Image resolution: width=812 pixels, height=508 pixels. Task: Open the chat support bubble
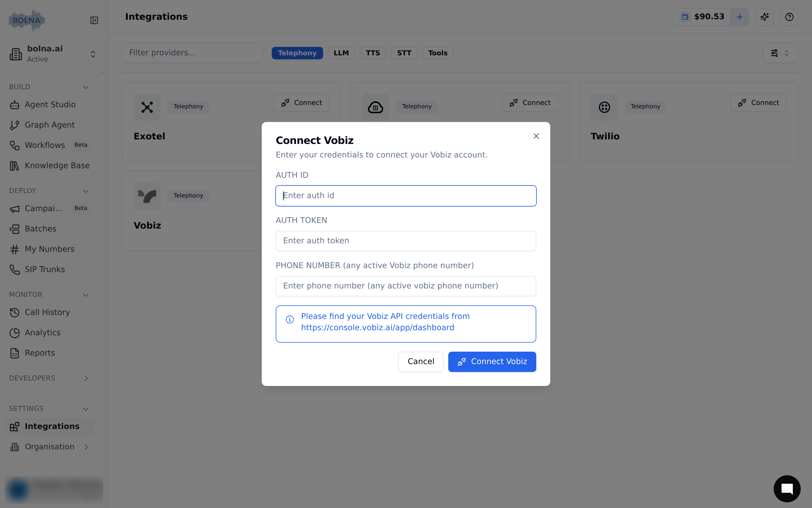pyautogui.click(x=787, y=489)
